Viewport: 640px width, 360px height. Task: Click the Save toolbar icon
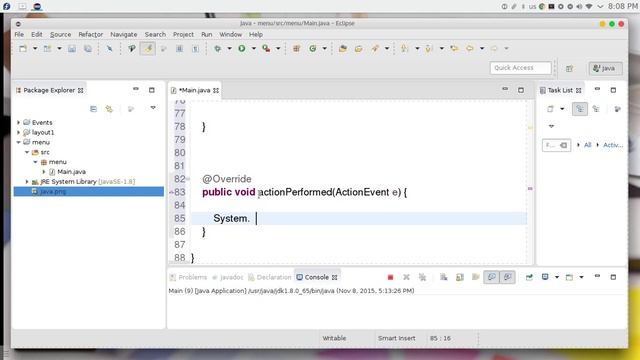click(72, 49)
